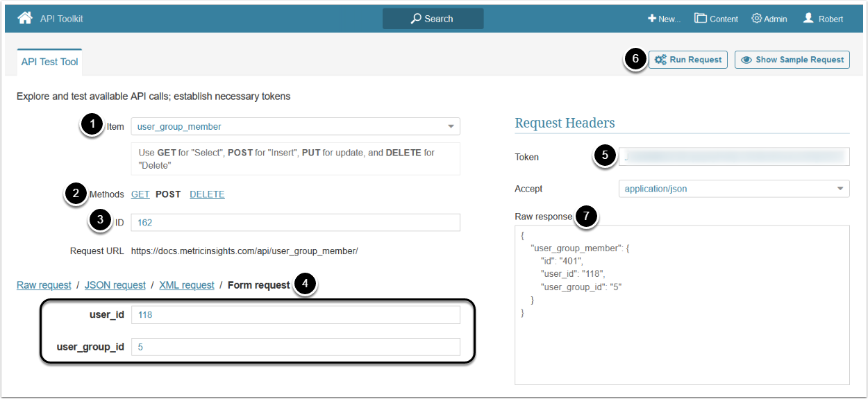Switch to XML request view
The width and height of the screenshot is (868, 399).
(187, 285)
